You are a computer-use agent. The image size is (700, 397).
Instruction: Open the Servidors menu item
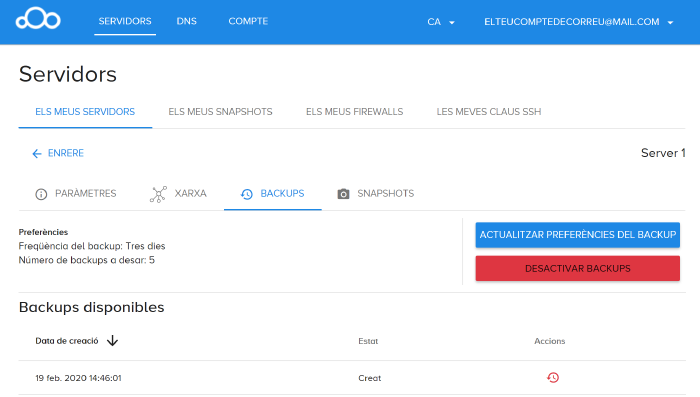[125, 21]
